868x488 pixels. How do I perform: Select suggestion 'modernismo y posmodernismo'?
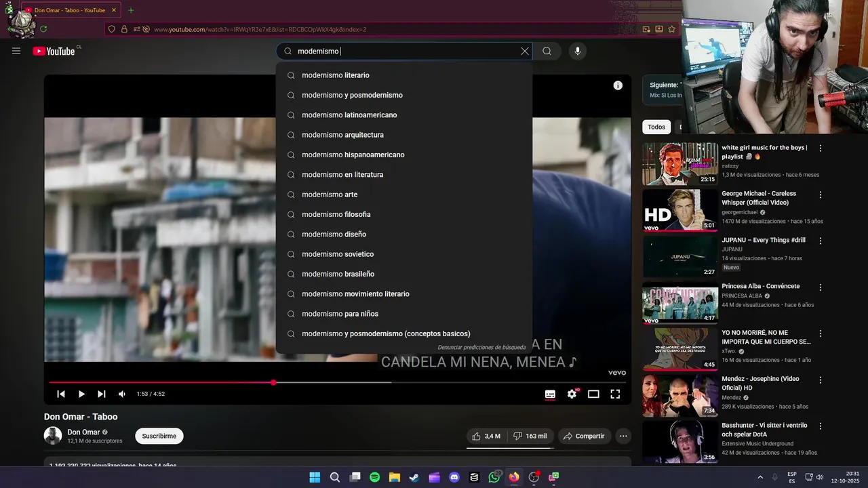[403, 95]
